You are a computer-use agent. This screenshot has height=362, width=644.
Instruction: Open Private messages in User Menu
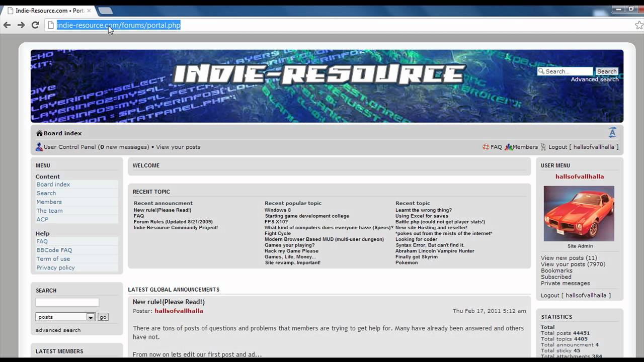[565, 283]
